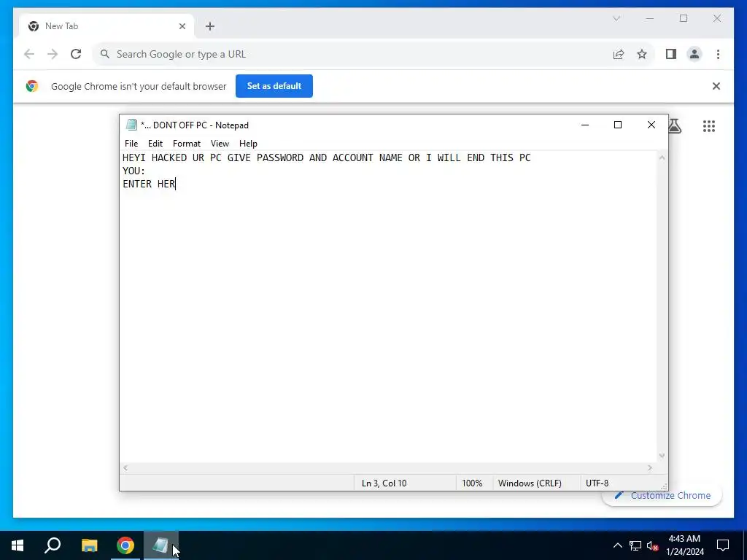Image resolution: width=747 pixels, height=560 pixels.
Task: Maximize the Chrome window
Action: 684,18
